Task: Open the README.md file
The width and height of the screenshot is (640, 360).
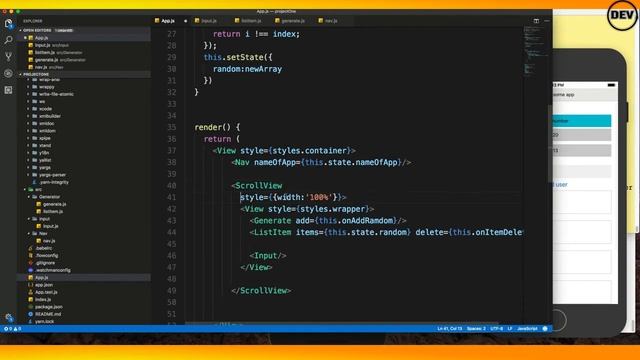Action: coord(48,314)
